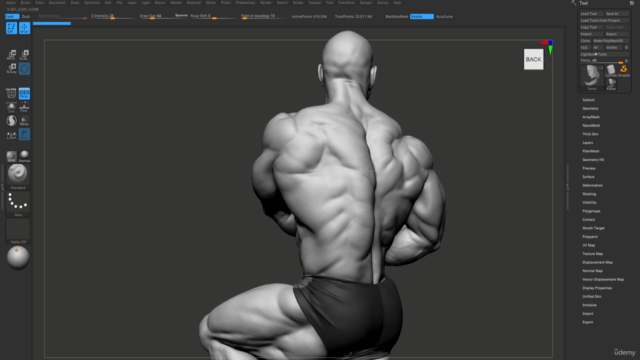Expand the Vector Displacement Map sub-palette
The image size is (640, 360).
pos(603,279)
